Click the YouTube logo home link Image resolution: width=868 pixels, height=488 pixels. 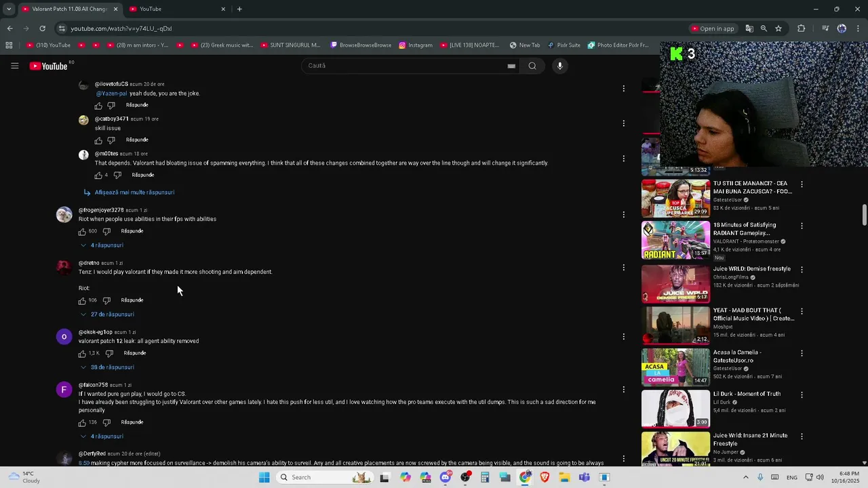pos(48,66)
